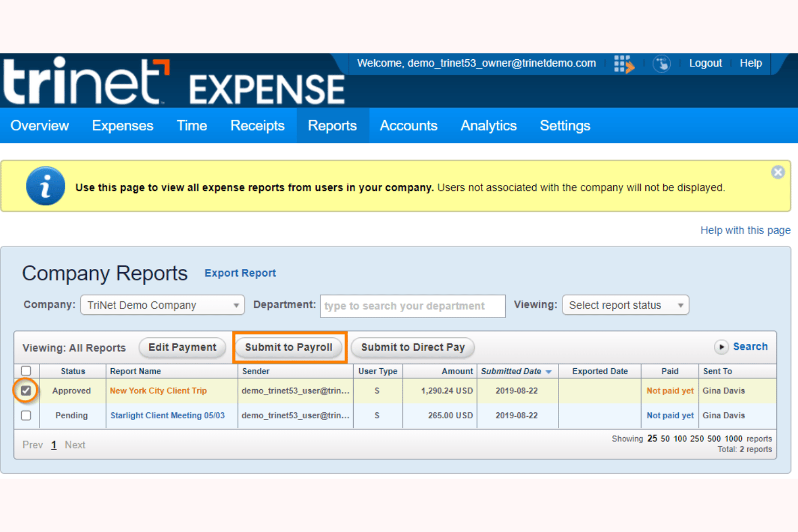Click the Logout link

click(705, 64)
